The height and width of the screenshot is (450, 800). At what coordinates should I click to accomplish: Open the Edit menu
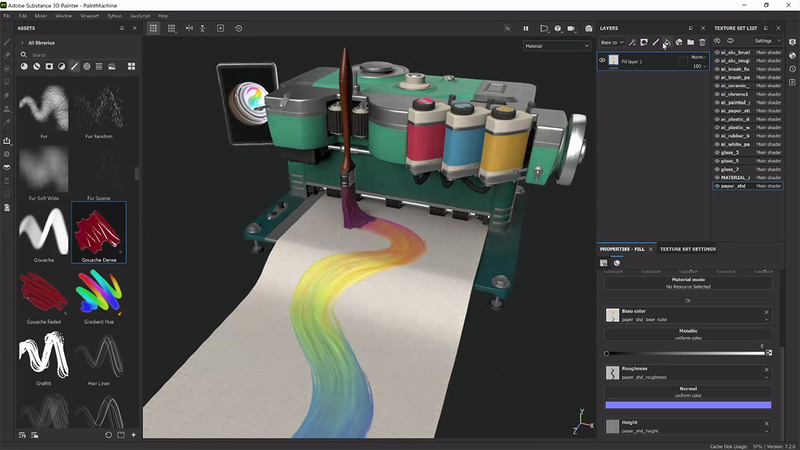tap(22, 16)
